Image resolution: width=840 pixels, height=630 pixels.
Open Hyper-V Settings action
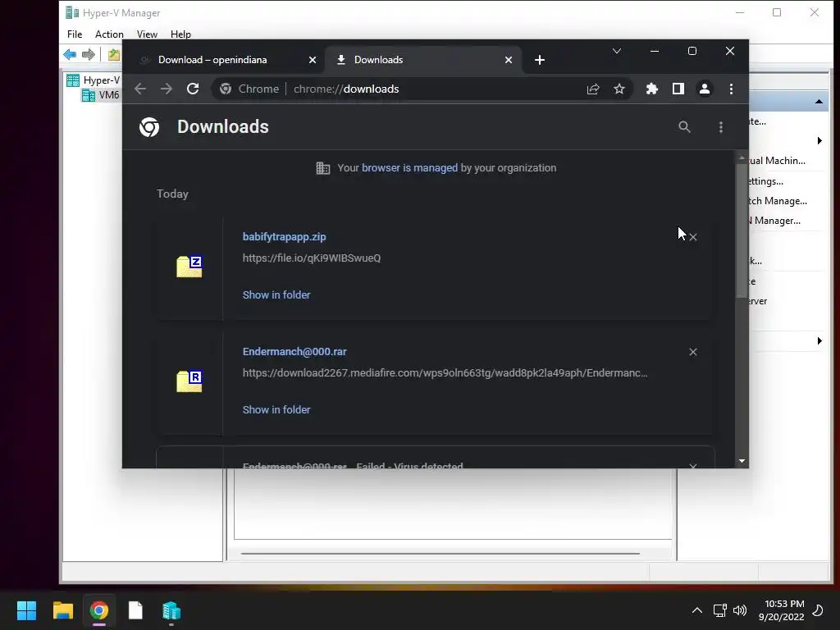[x=766, y=181]
